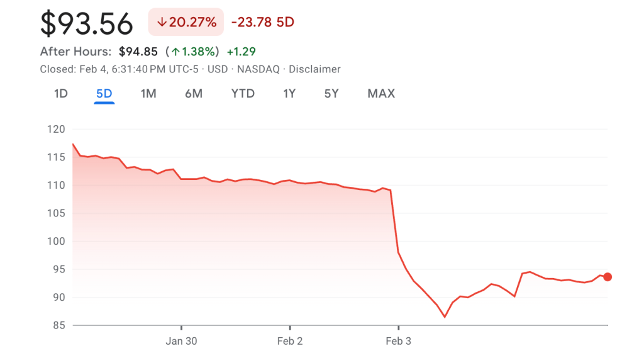Click the red down-arrow percentage badge

[x=186, y=22]
